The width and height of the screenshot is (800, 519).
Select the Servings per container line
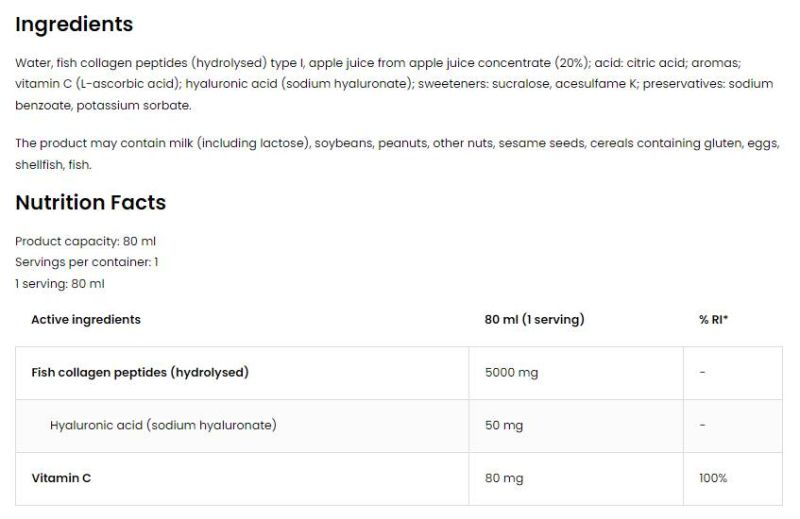87,262
